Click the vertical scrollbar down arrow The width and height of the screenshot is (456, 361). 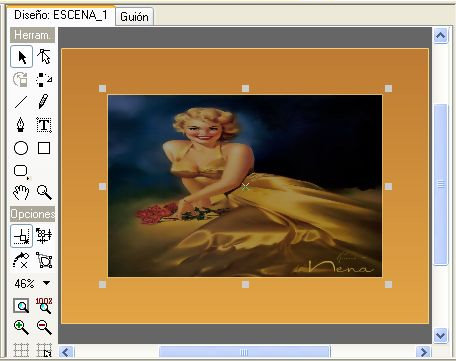pyautogui.click(x=441, y=335)
